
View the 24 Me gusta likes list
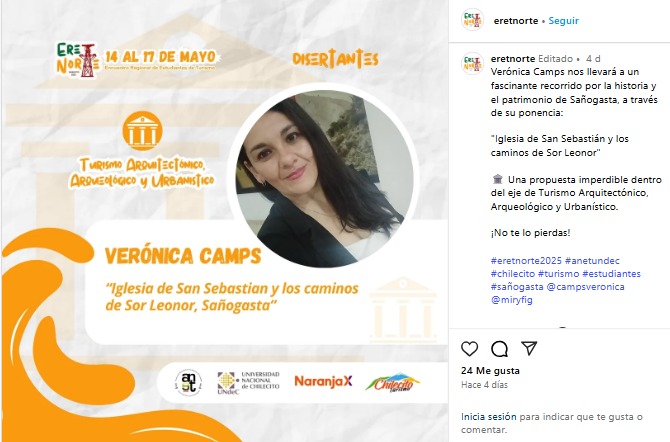click(490, 371)
